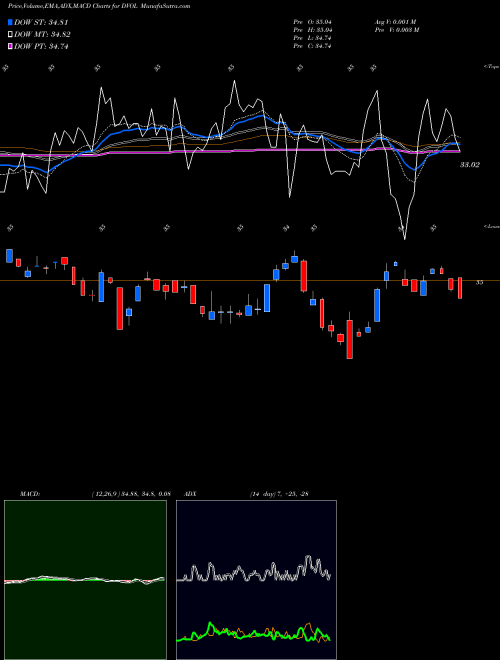Open the dark blue ADX indicator chart
The width and height of the screenshot is (500, 660).
[256, 580]
